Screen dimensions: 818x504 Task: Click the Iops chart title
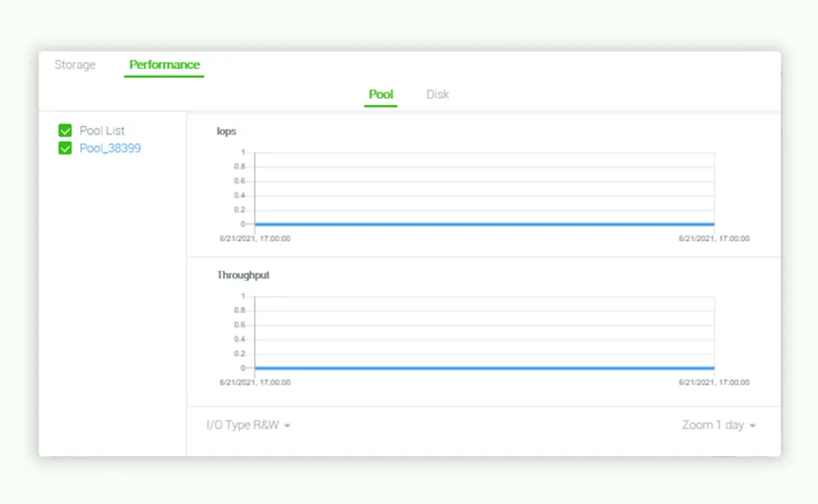[x=227, y=131]
